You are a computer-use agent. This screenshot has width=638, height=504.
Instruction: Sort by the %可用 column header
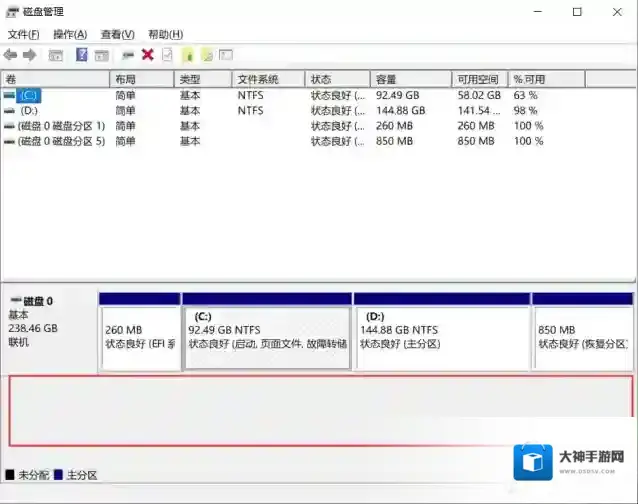click(x=547, y=79)
